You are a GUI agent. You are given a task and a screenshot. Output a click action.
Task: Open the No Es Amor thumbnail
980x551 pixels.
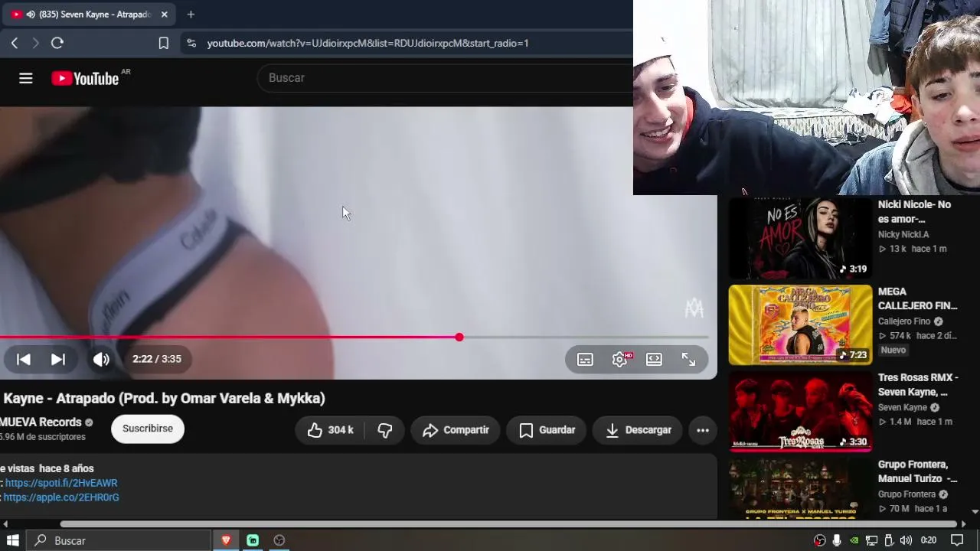[800, 237]
